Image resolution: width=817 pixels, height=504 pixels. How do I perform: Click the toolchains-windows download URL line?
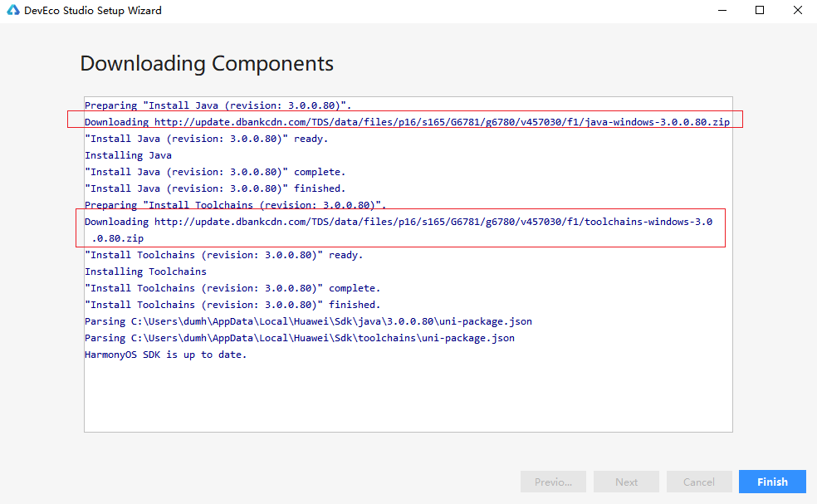399,222
